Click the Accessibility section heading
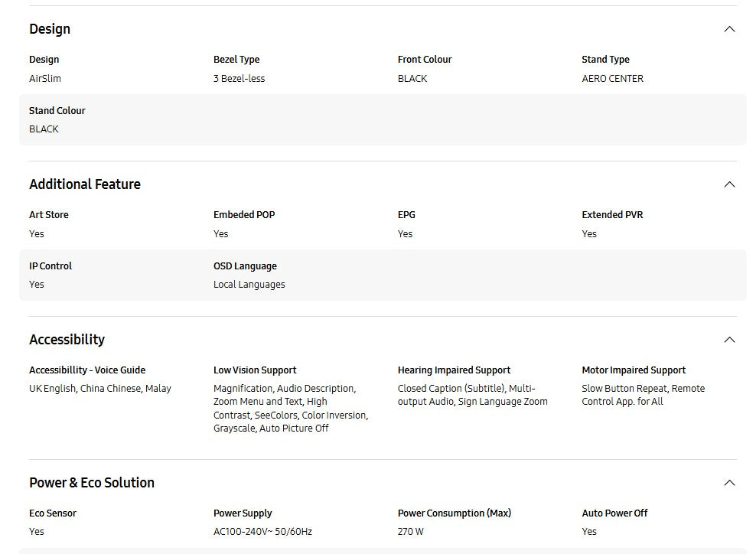The width and height of the screenshot is (756, 554). (67, 340)
